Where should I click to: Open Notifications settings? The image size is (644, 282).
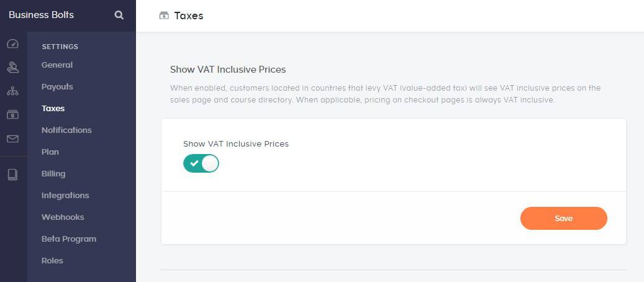pyautogui.click(x=66, y=130)
